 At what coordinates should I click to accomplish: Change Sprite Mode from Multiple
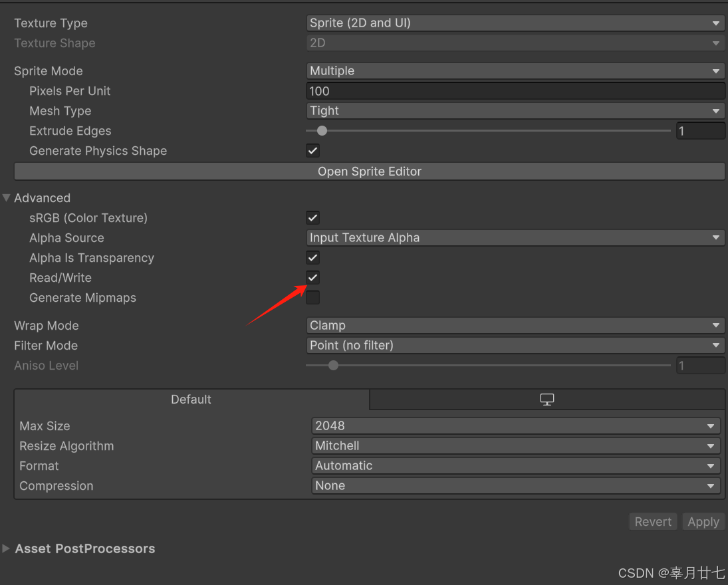click(x=515, y=70)
